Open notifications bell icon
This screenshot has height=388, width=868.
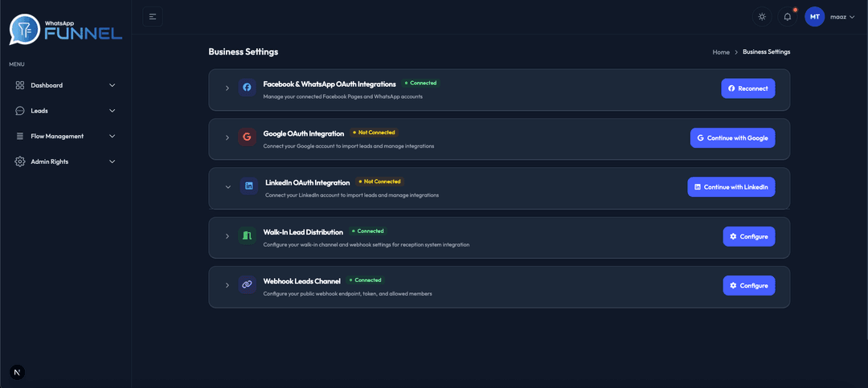tap(788, 17)
